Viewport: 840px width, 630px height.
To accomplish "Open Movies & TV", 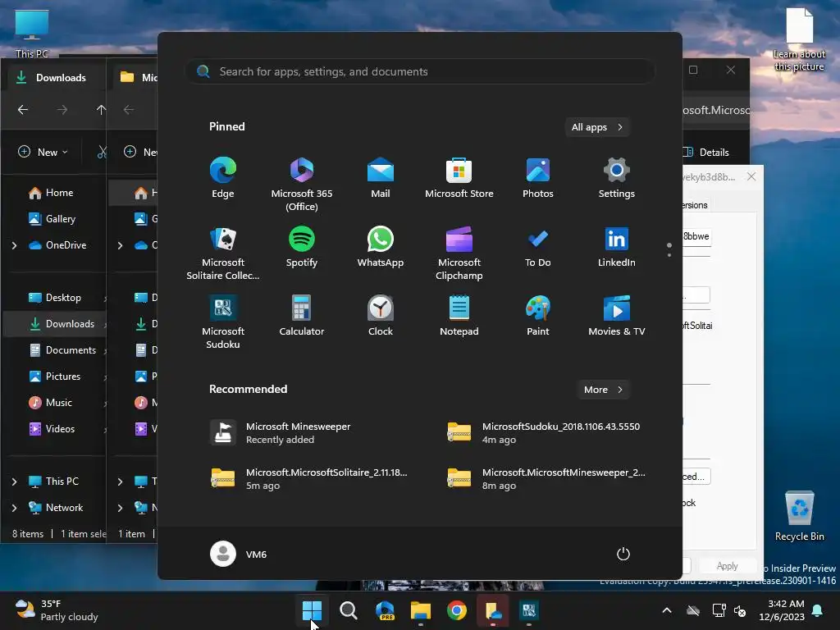I will tap(617, 316).
